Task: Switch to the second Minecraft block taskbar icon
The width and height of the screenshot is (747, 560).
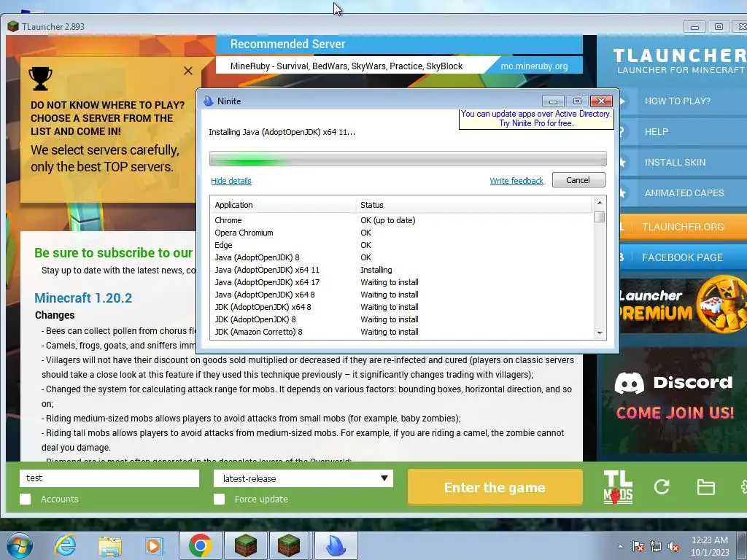Action: click(x=289, y=545)
